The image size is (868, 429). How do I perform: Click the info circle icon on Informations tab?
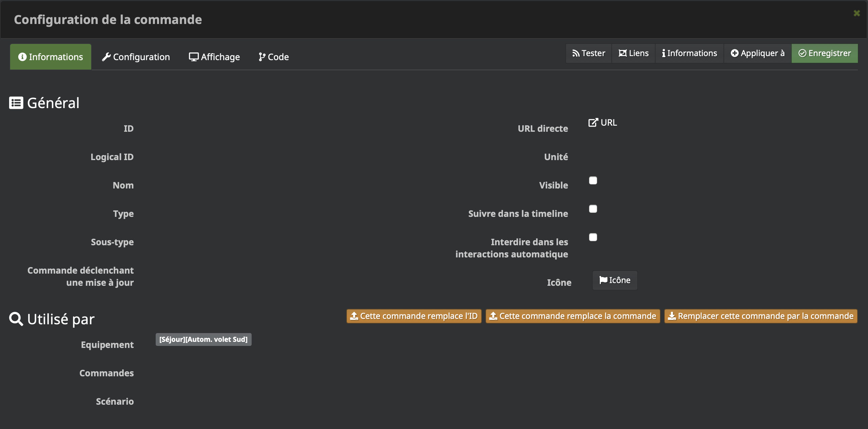tap(22, 57)
